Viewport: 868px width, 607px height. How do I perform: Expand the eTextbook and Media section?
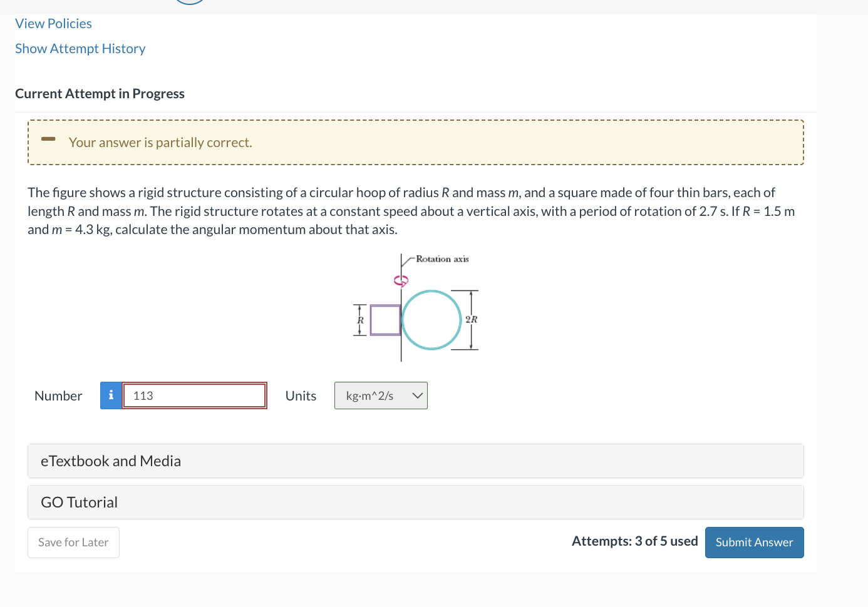click(x=416, y=461)
